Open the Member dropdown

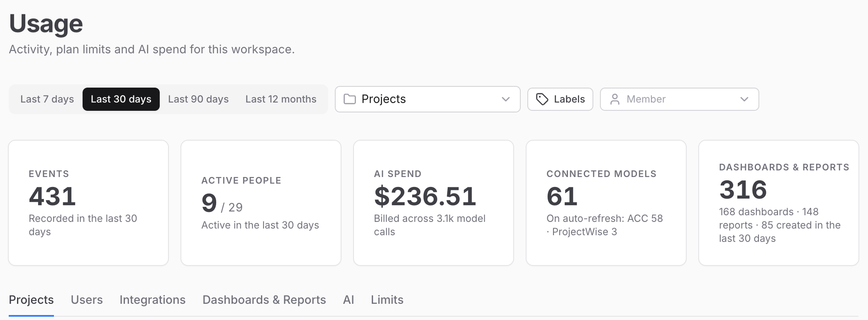[x=680, y=99]
